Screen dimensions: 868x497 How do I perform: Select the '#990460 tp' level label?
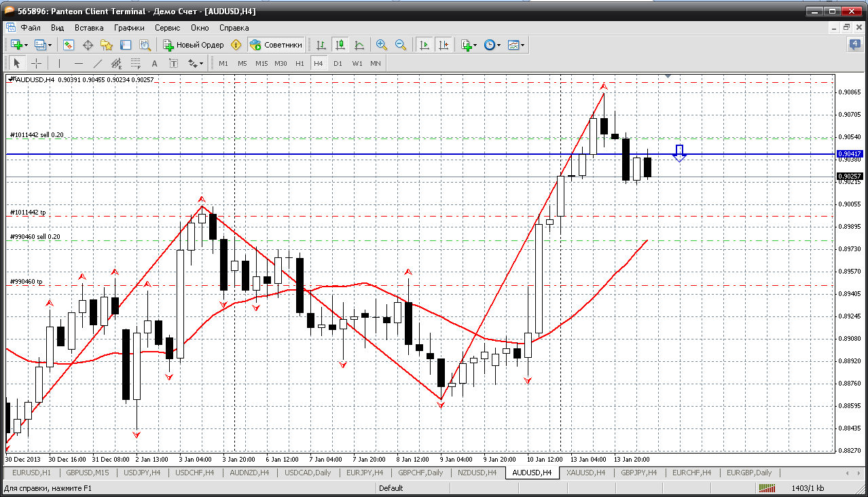tap(26, 282)
